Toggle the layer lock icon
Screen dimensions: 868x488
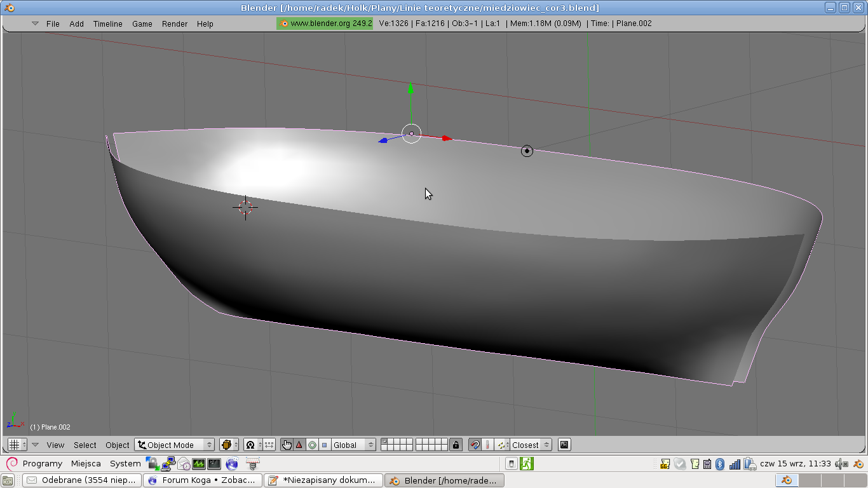point(456,445)
